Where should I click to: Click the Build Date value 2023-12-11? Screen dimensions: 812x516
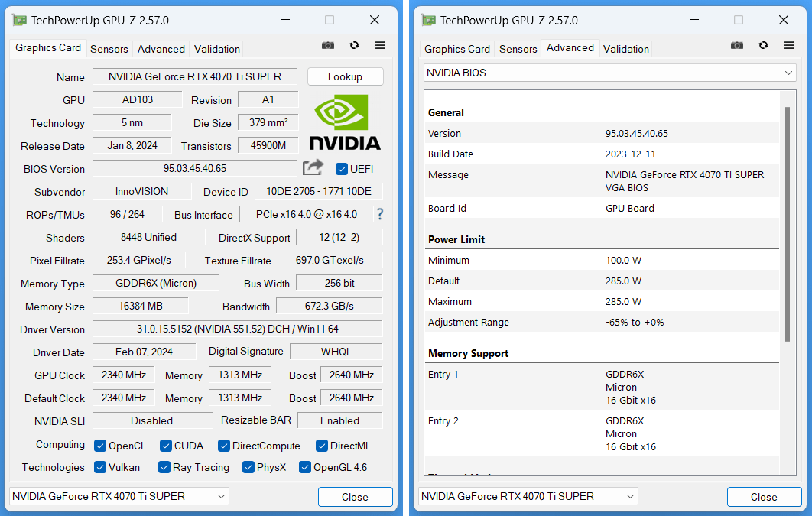pyautogui.click(x=630, y=154)
